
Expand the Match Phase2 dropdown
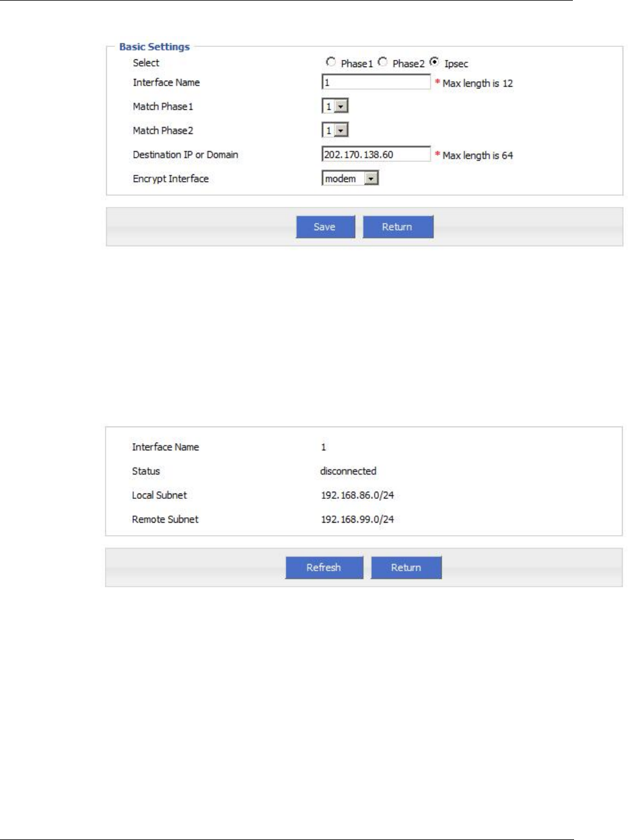(335, 131)
